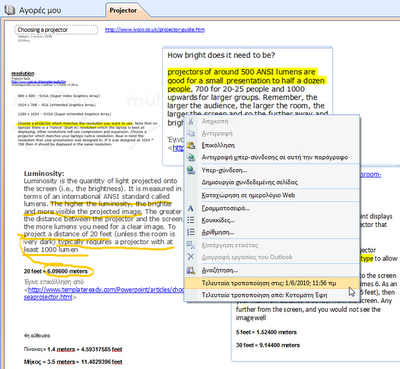Click the Luminosity: heading text
The width and height of the screenshot is (400, 369).
point(44,173)
